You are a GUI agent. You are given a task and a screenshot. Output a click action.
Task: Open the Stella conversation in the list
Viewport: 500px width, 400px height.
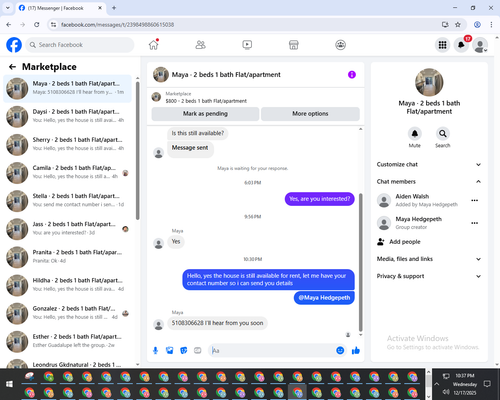67,201
